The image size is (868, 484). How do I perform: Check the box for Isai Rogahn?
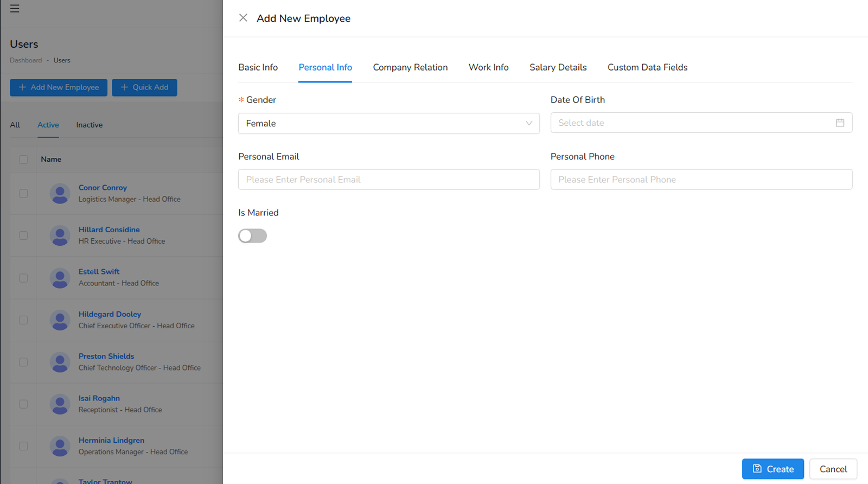(x=23, y=404)
